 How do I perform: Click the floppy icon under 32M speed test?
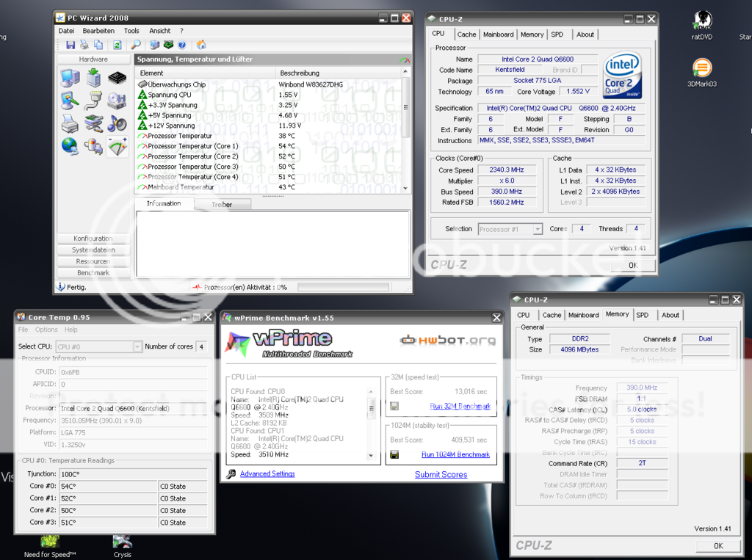pyautogui.click(x=394, y=407)
